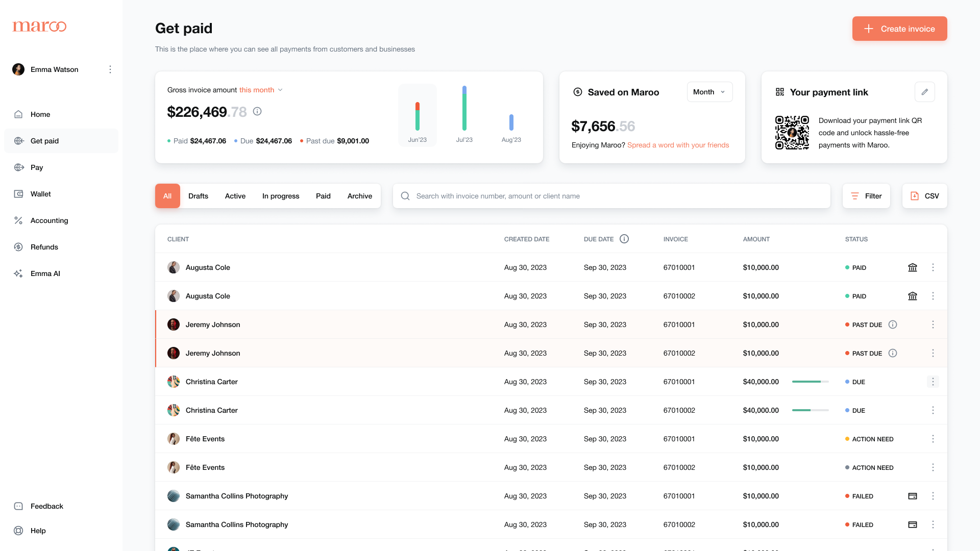Open row menu for Augusta Cole invoice 67010001
The height and width of the screenshot is (551, 980).
933,267
